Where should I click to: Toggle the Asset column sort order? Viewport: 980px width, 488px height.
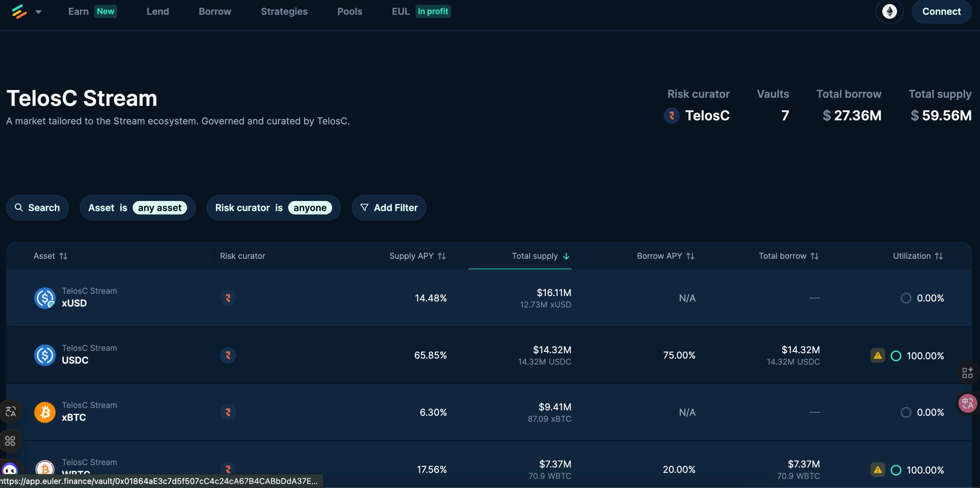(63, 256)
